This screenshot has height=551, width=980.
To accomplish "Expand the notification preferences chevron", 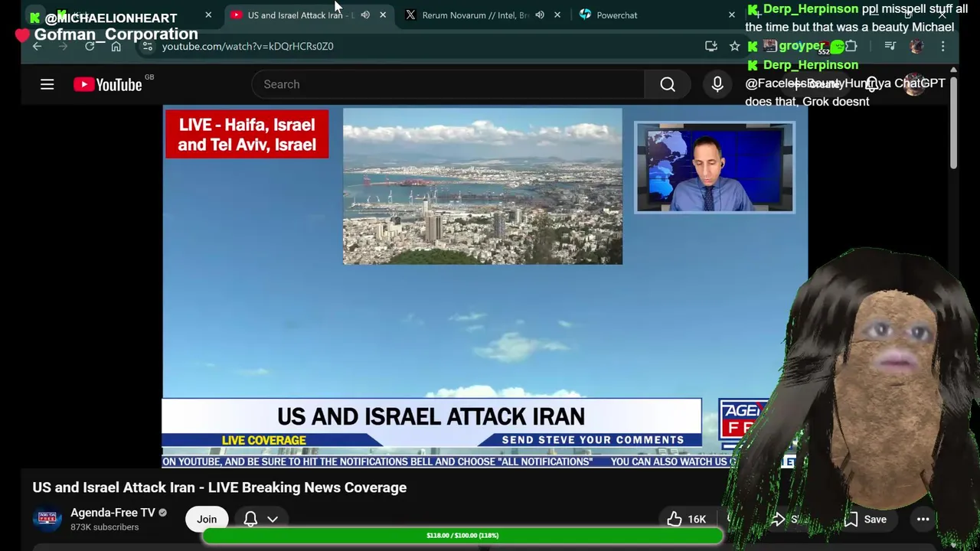I will tap(273, 519).
